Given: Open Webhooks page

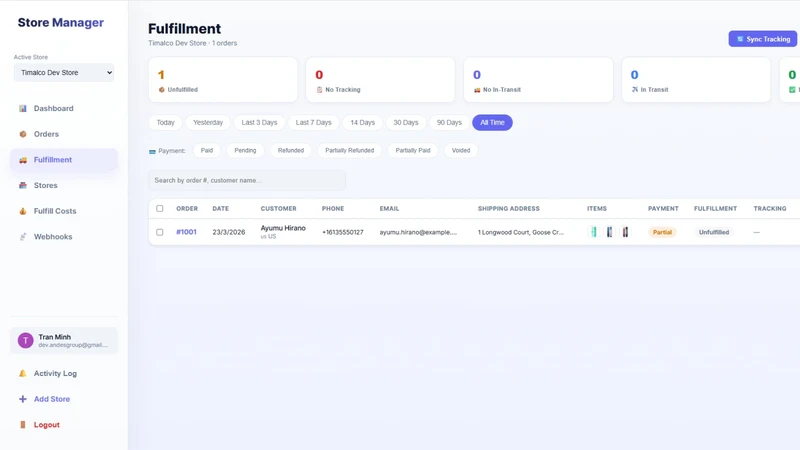Looking at the screenshot, I should 64,237.
